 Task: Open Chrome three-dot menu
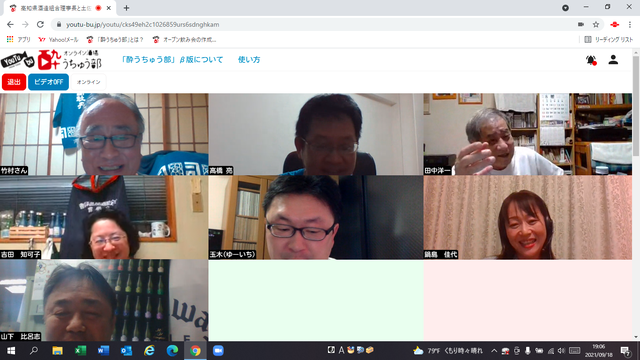630,24
